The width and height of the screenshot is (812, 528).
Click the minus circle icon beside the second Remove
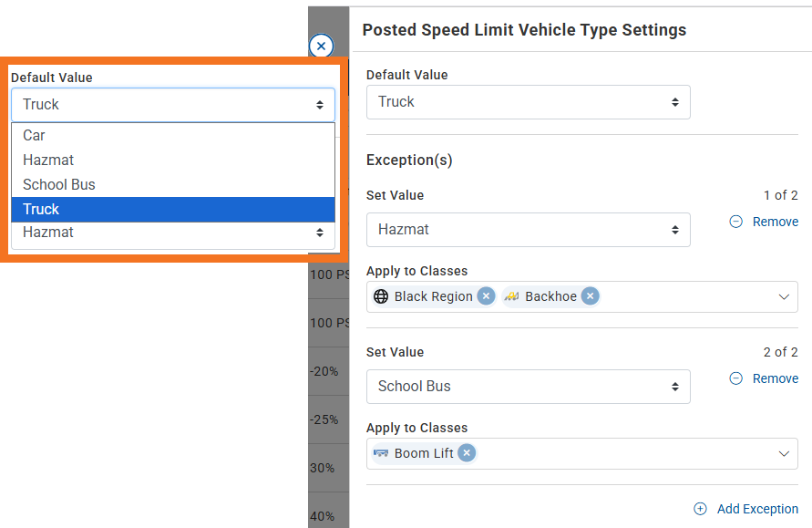(x=735, y=378)
